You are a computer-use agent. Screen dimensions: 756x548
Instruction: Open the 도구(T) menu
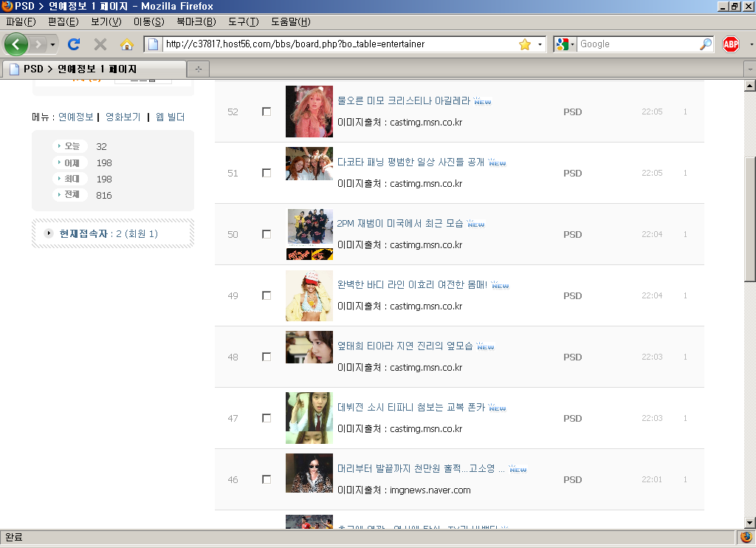coord(243,21)
